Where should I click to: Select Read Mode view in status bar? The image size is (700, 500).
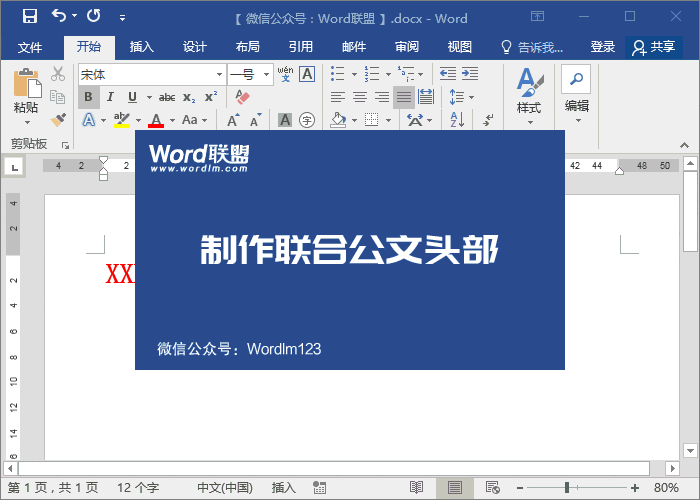pyautogui.click(x=416, y=488)
